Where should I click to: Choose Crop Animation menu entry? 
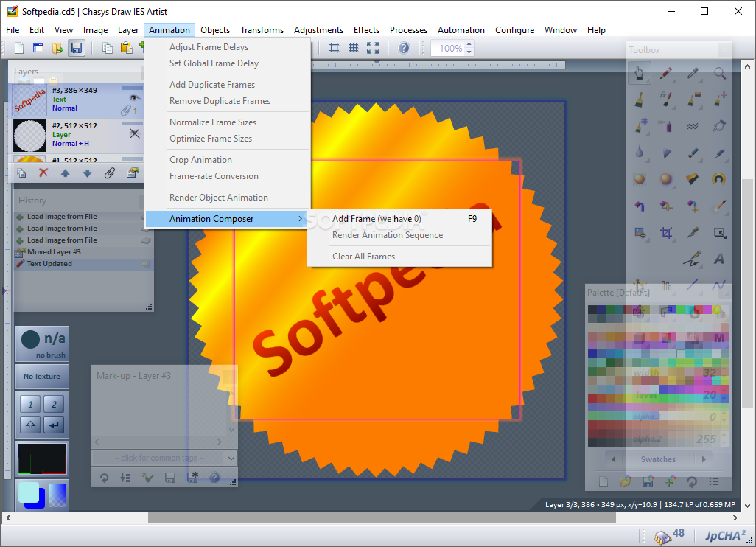[x=227, y=160]
